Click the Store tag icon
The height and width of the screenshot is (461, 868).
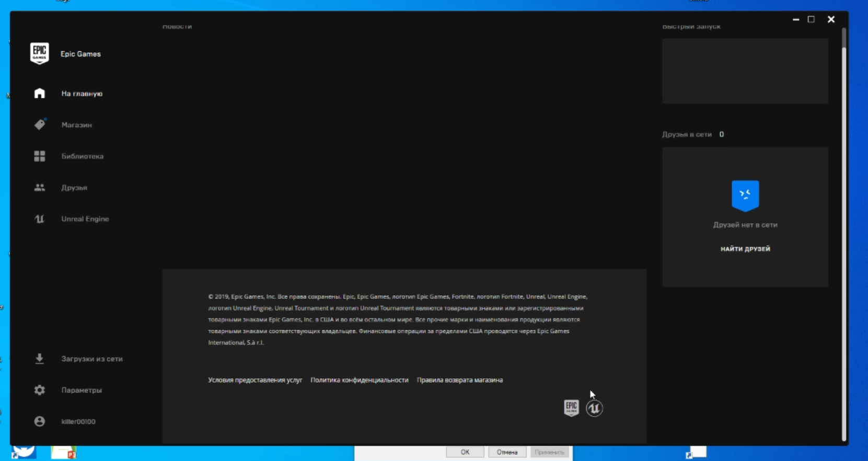[x=40, y=124]
